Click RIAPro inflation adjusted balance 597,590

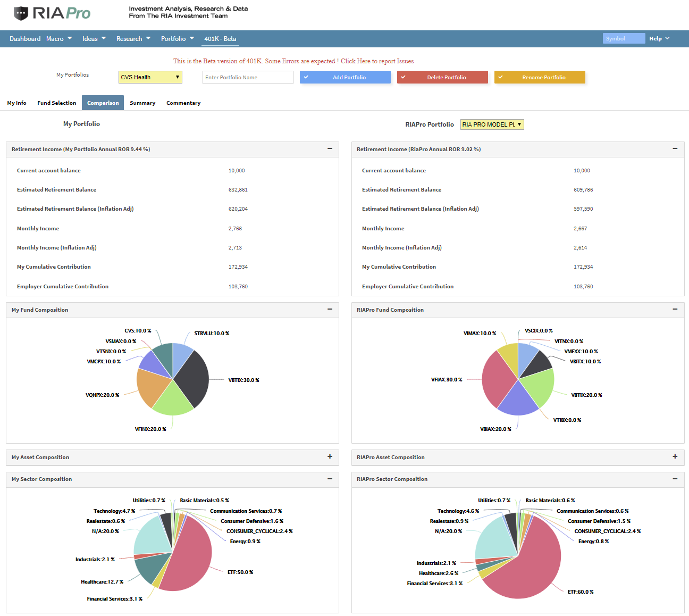[583, 209]
